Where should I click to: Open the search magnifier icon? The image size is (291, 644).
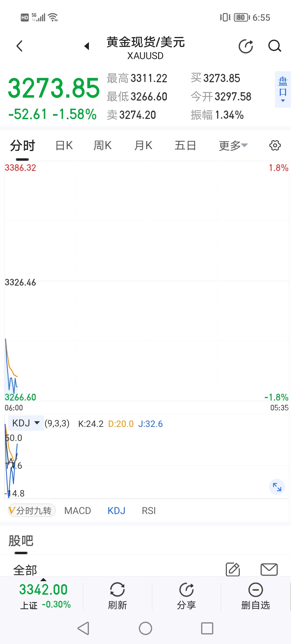pyautogui.click(x=275, y=46)
